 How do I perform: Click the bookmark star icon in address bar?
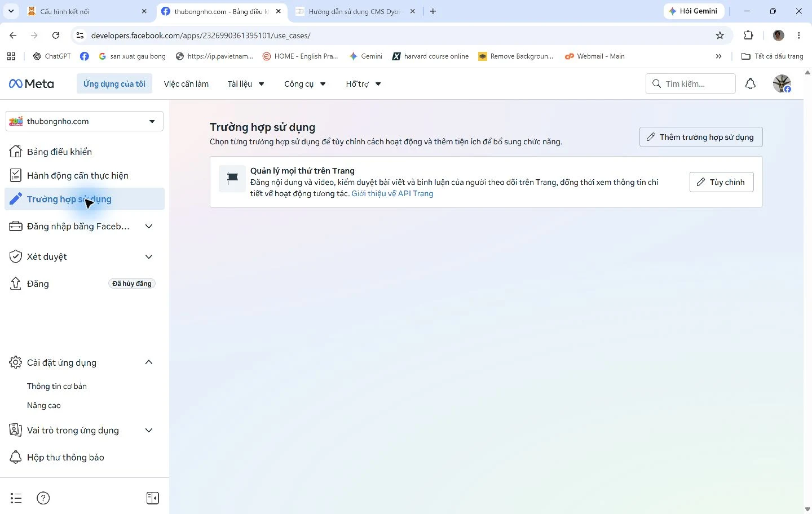point(720,36)
